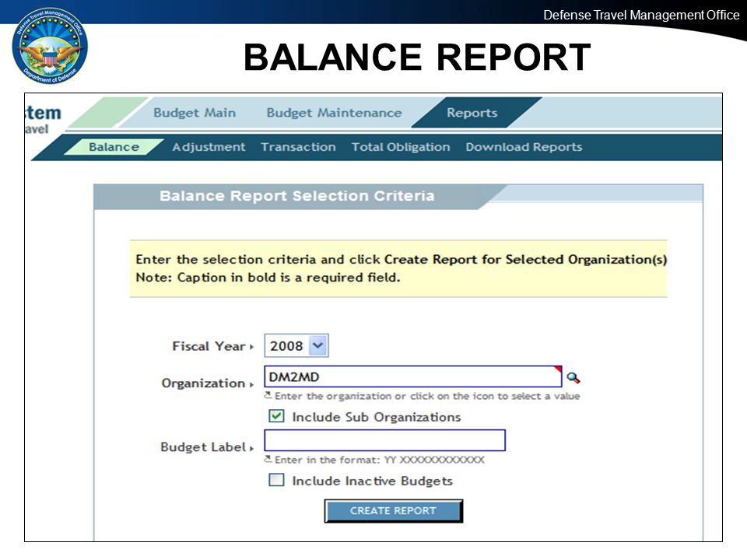
Task: Focus the Organization input field
Action: coord(413,376)
